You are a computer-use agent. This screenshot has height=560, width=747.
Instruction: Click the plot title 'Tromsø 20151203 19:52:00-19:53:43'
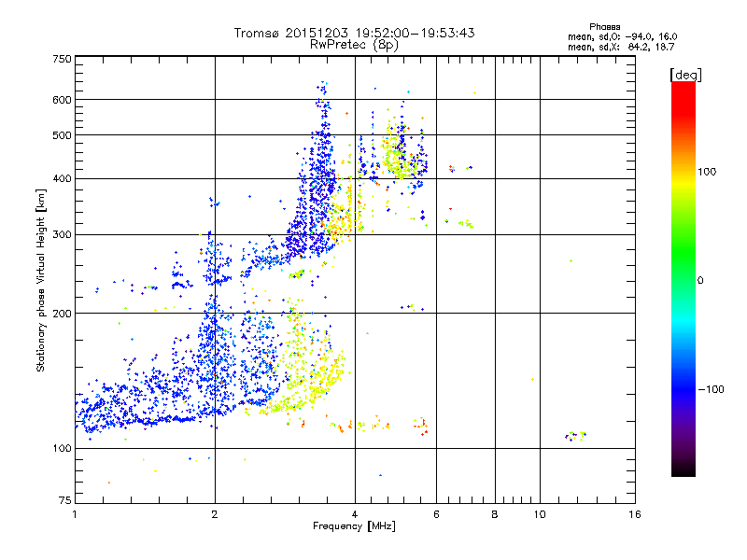(354, 33)
